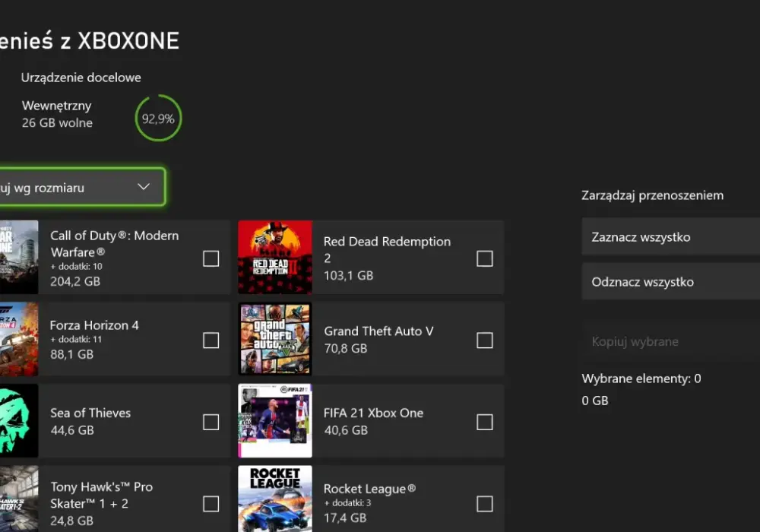760x532 pixels.
Task: Click the 26 GB wolne text
Action: (x=57, y=122)
